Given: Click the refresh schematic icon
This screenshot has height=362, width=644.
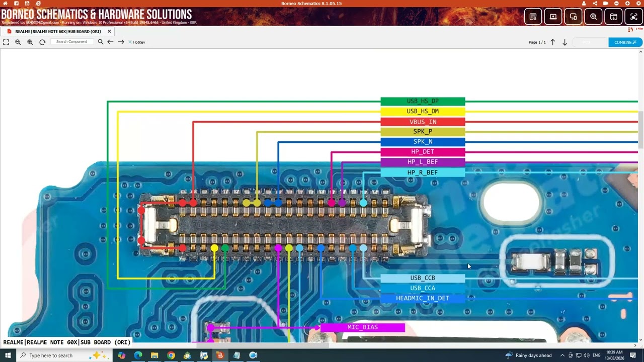Looking at the screenshot, I should coord(42,42).
